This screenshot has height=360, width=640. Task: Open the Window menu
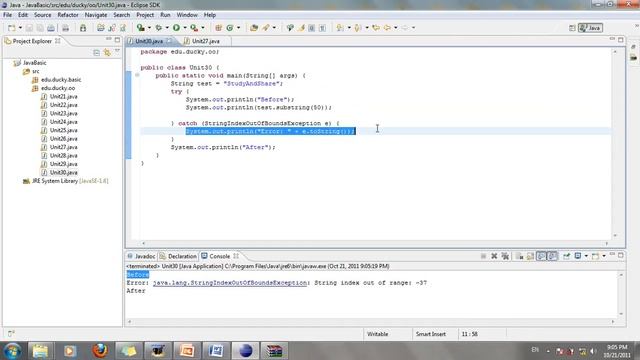pos(187,15)
